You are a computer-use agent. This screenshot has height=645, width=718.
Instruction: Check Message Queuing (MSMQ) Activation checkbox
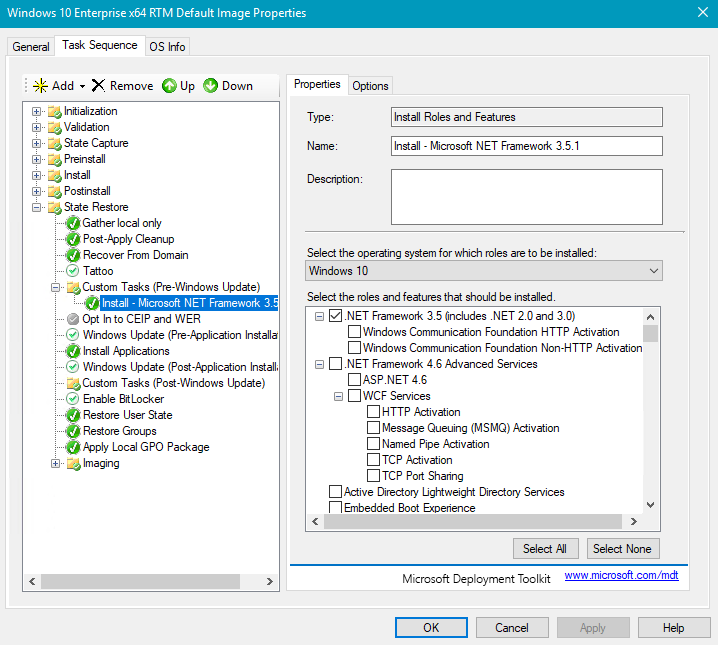[x=374, y=428]
